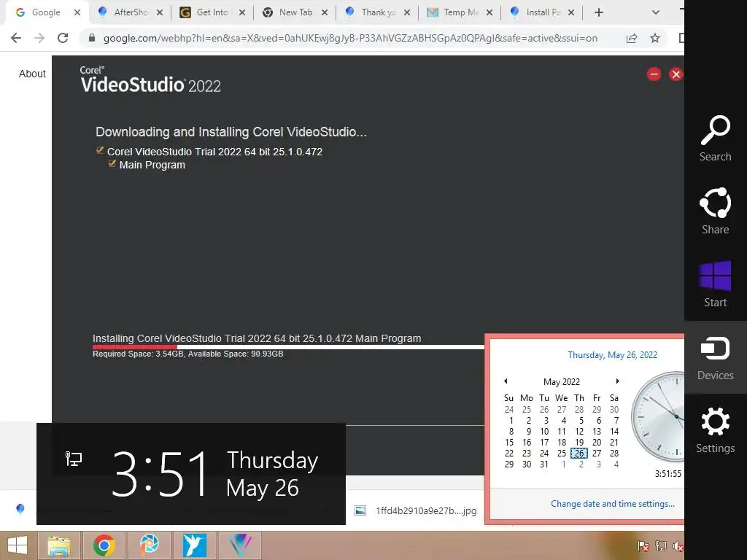Click the padlock site info icon
Image resolution: width=747 pixels, height=560 pixels.
pyautogui.click(x=92, y=38)
